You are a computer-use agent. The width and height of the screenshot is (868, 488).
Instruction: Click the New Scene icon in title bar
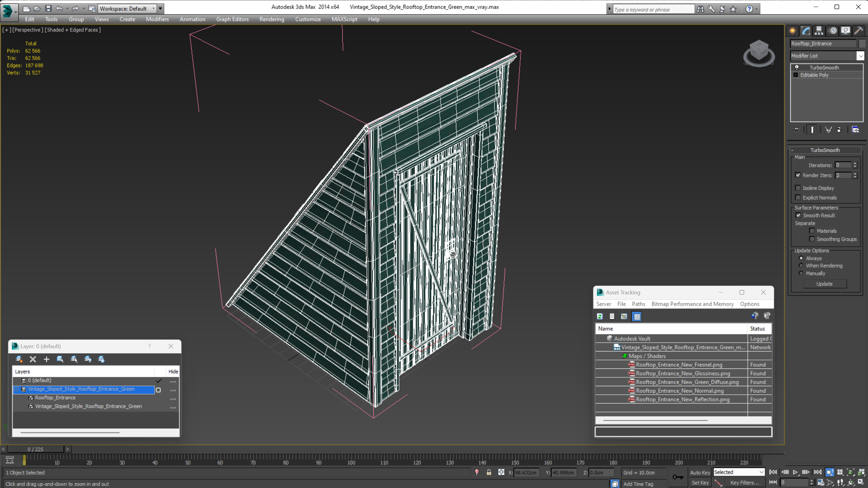[x=26, y=9]
